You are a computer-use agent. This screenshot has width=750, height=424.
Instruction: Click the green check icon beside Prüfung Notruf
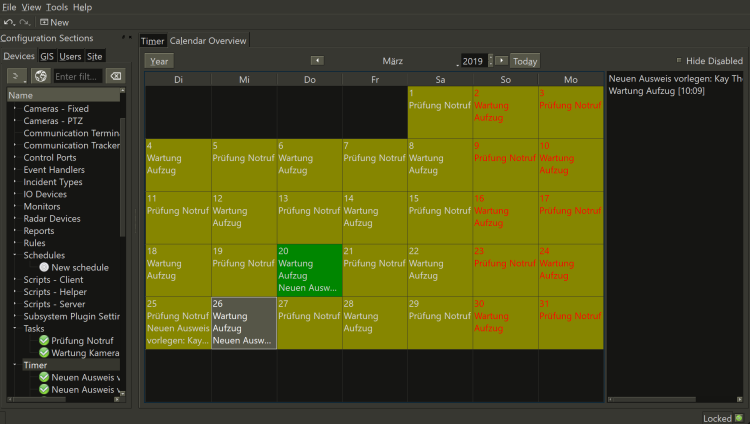[44, 341]
